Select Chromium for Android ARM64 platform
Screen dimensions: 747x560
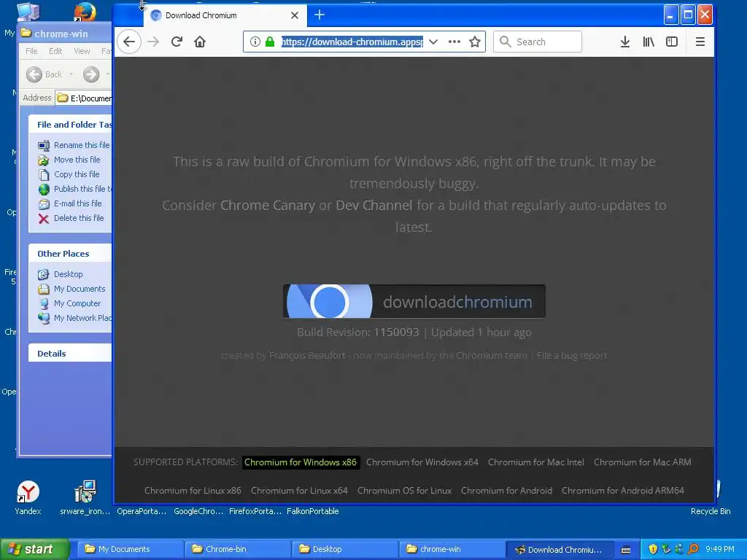point(623,491)
